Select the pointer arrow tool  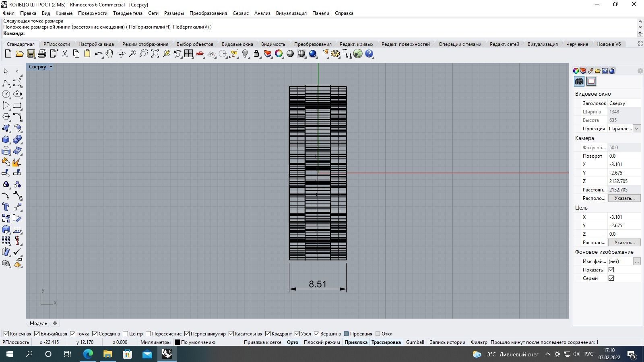pos(6,72)
